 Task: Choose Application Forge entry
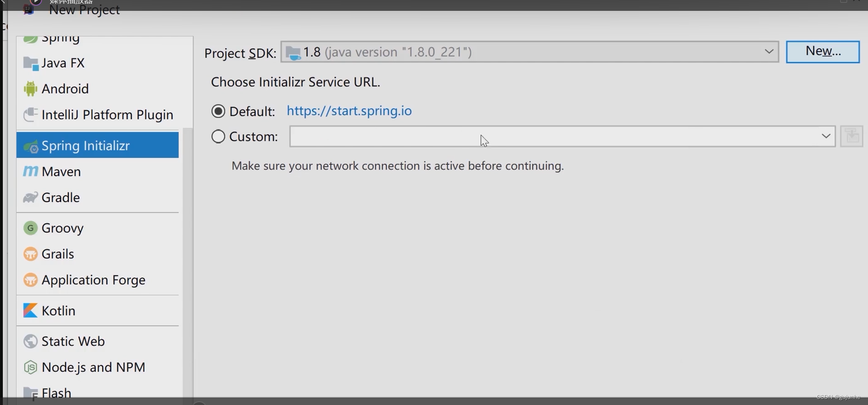(x=97, y=280)
